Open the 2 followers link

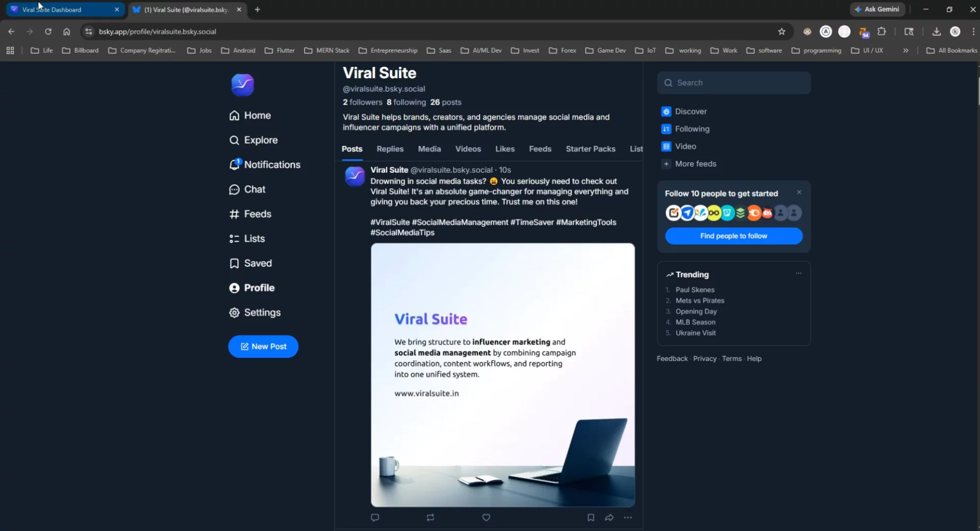point(363,102)
